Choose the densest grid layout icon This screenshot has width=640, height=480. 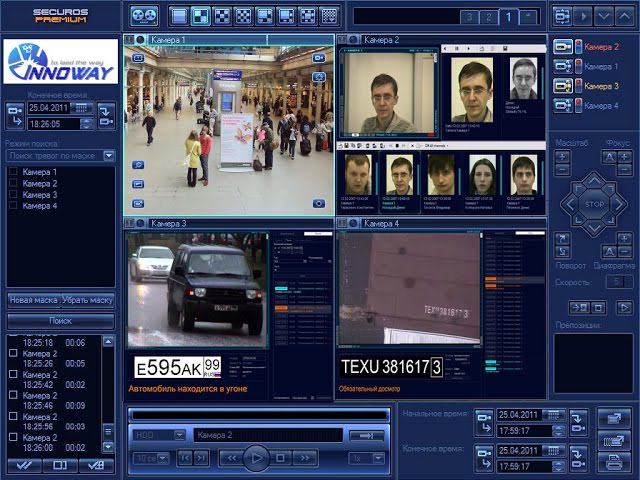329,16
